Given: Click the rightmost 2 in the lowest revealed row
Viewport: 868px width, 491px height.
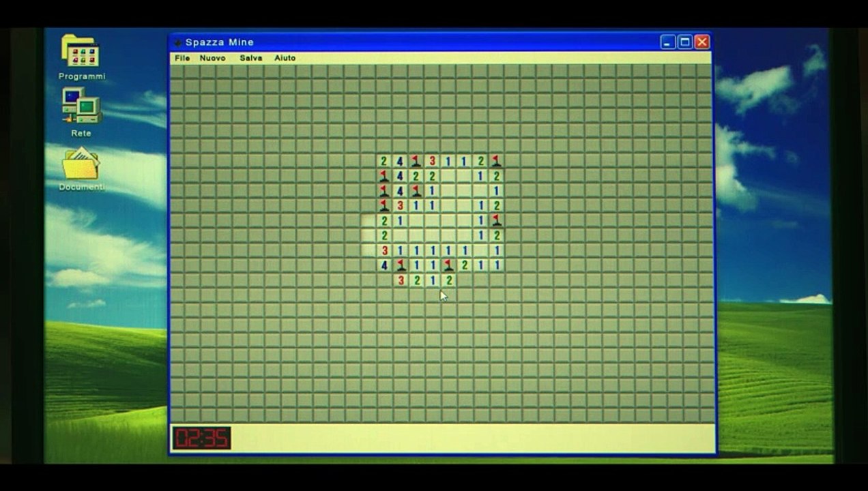Looking at the screenshot, I should click(448, 280).
